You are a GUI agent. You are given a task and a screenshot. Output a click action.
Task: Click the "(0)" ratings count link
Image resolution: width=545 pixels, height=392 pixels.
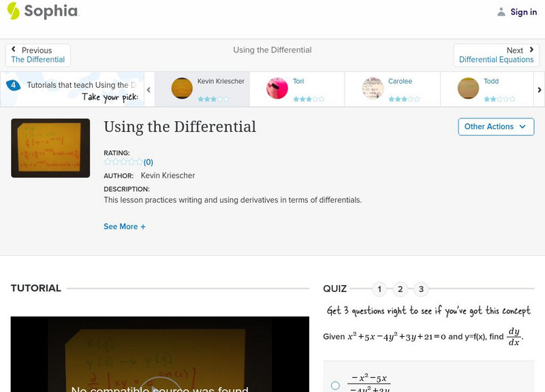click(147, 162)
